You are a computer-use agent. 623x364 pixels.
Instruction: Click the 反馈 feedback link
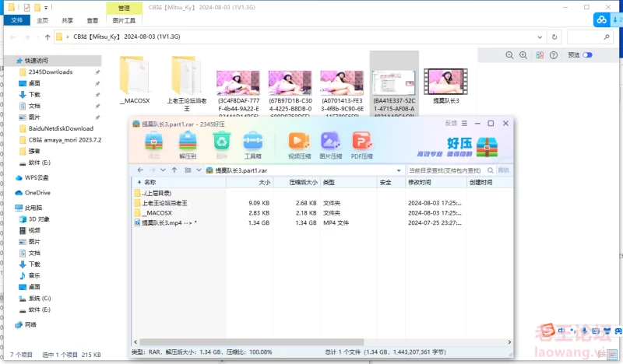451,123
